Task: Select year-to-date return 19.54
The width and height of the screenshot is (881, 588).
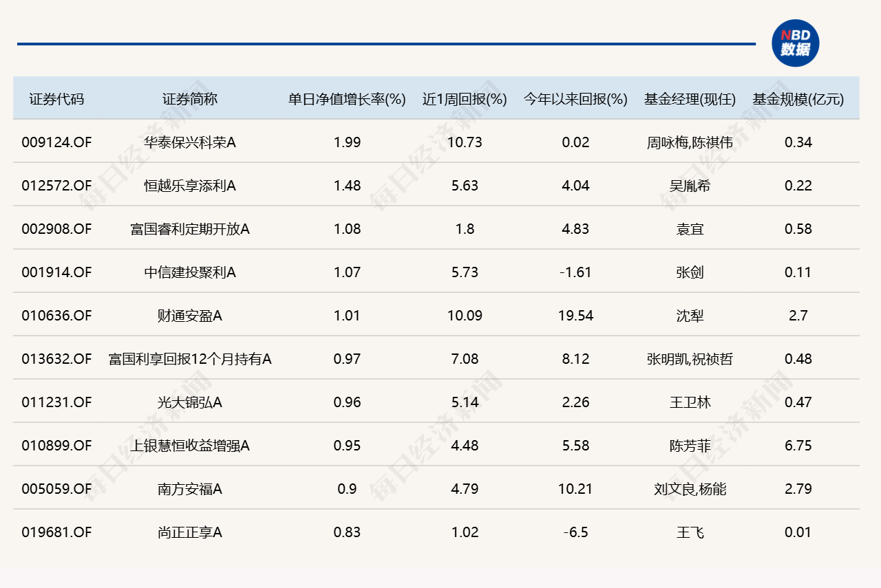Action: point(575,316)
